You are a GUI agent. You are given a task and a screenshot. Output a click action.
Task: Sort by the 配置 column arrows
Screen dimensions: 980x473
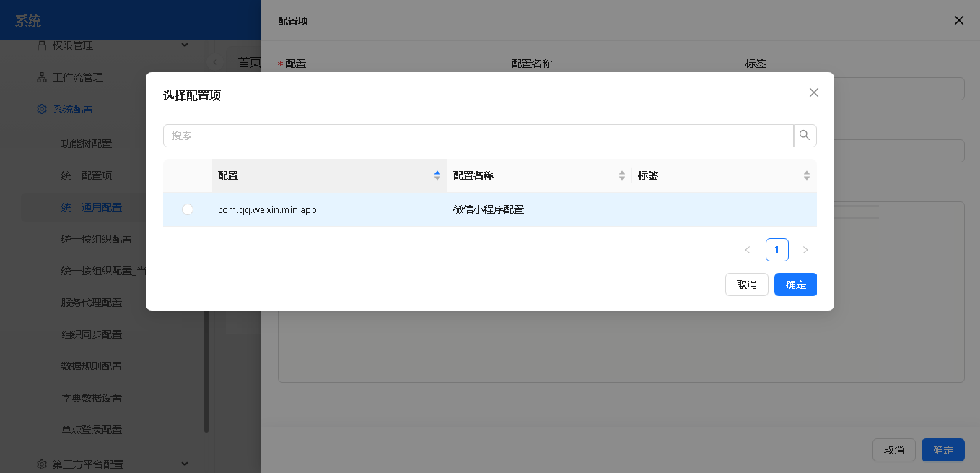click(x=437, y=175)
